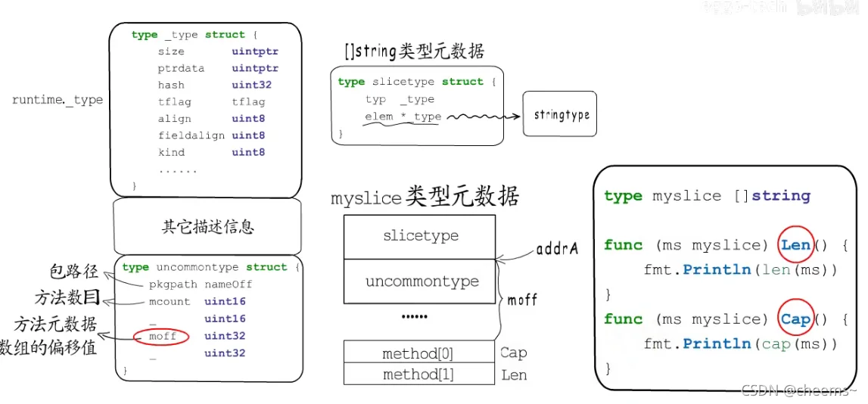Image resolution: width=868 pixels, height=404 pixels.
Task: Select the "size" field in _type struct
Action: (171, 51)
